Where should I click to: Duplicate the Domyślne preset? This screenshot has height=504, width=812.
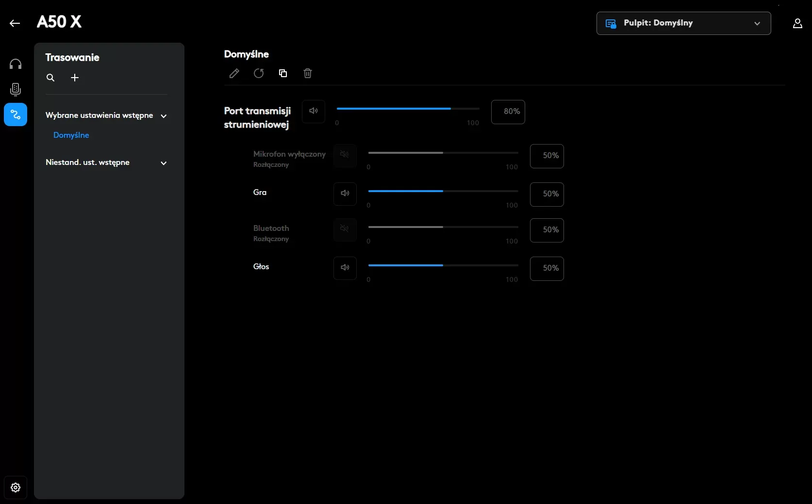point(283,73)
